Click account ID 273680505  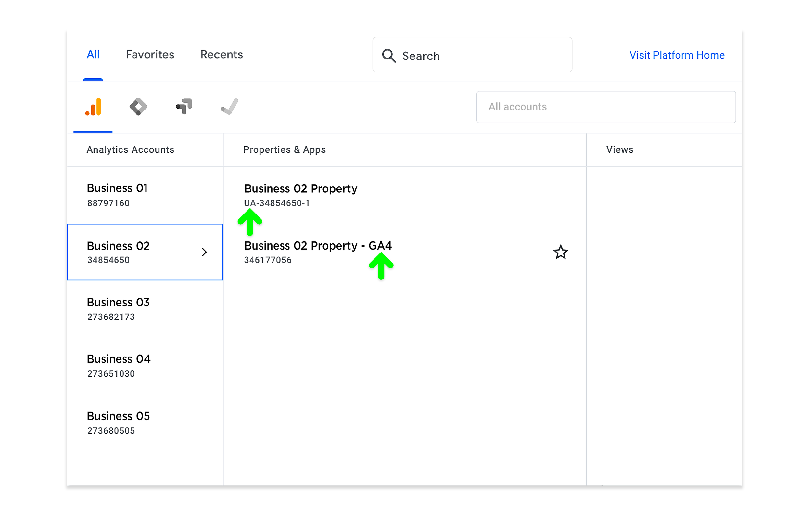111,431
